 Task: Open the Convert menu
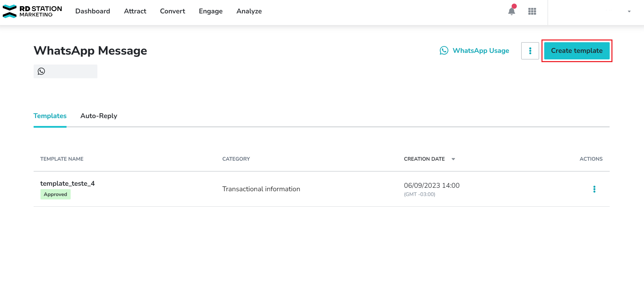pos(172,11)
